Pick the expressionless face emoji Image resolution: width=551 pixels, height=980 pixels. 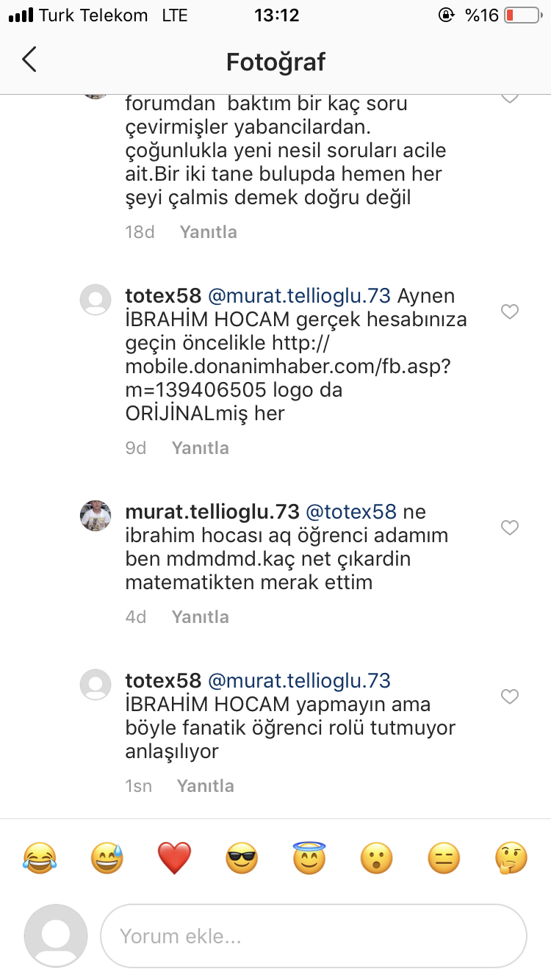click(x=444, y=858)
